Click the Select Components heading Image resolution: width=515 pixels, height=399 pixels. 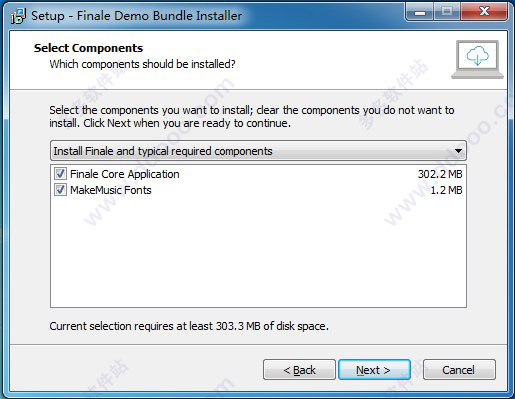tap(88, 48)
